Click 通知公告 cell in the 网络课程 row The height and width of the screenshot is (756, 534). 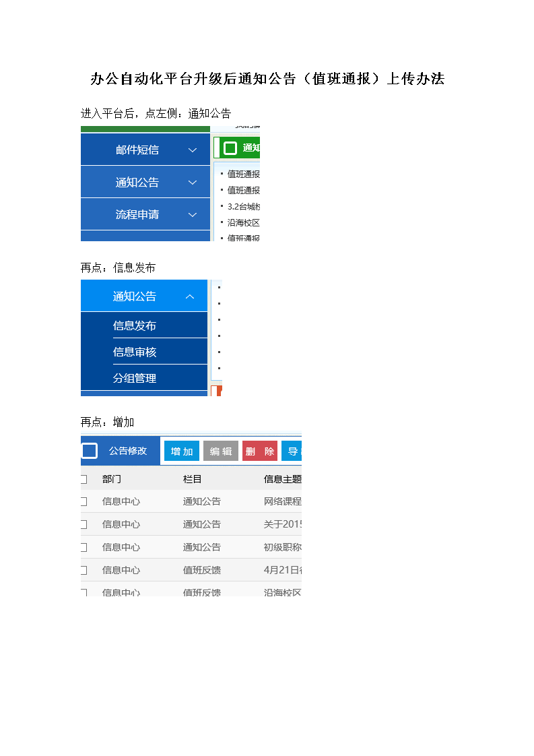tap(201, 501)
